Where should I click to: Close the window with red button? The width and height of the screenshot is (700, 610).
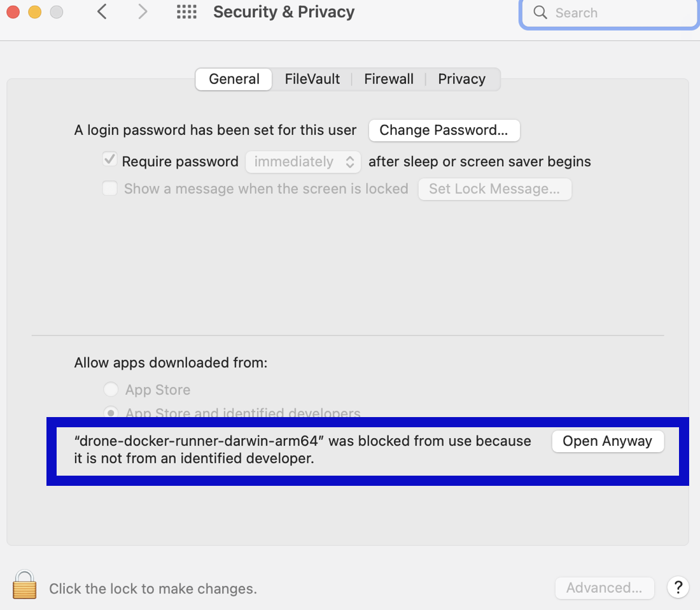[13, 12]
